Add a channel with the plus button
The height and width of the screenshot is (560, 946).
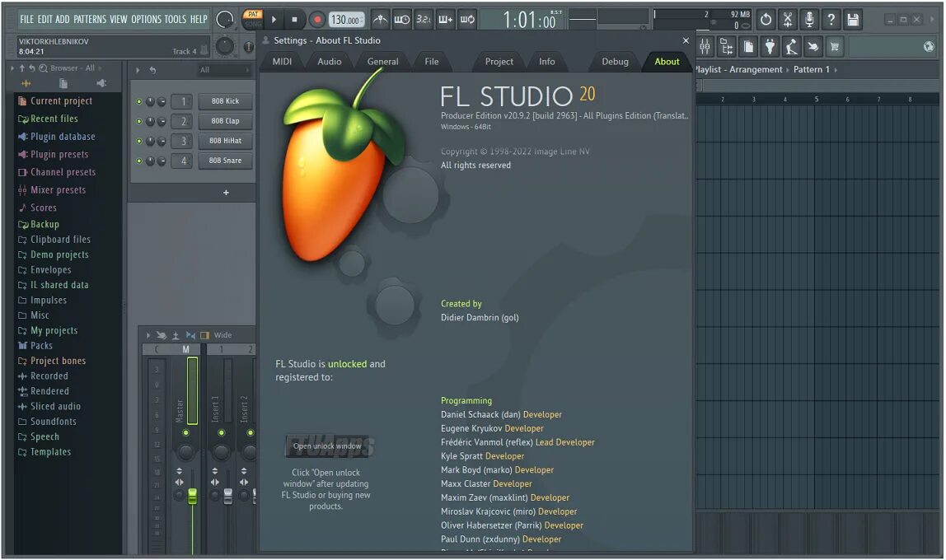[227, 193]
